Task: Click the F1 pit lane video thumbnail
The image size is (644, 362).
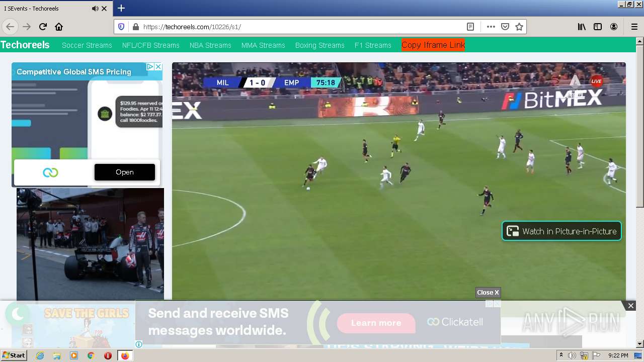Action: (91, 244)
